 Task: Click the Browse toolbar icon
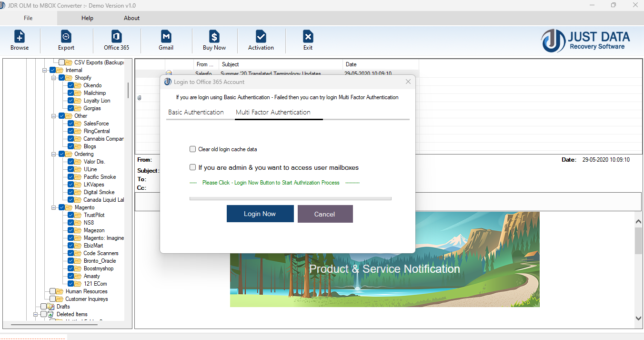click(20, 37)
